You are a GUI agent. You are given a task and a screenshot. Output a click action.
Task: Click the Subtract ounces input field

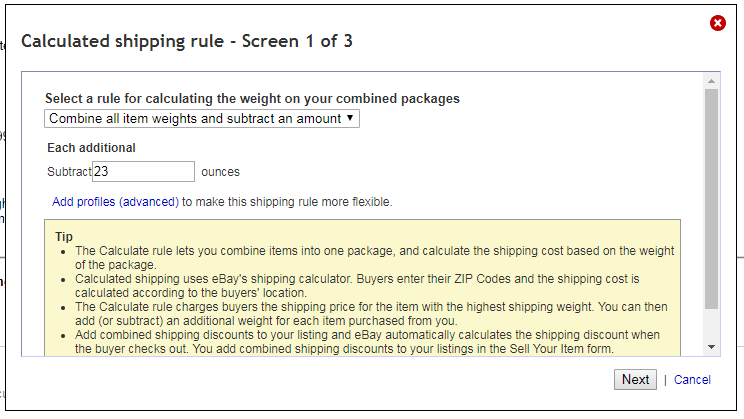(x=143, y=171)
